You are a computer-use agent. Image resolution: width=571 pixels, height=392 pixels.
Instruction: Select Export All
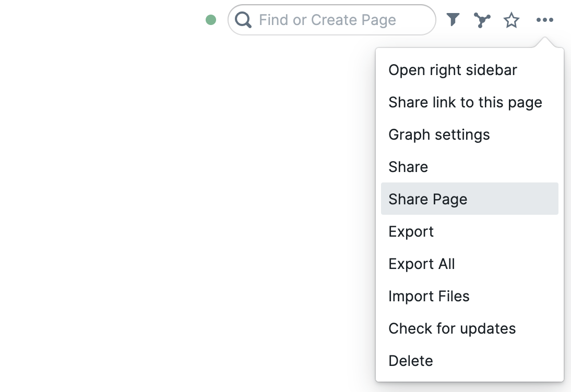tap(422, 264)
